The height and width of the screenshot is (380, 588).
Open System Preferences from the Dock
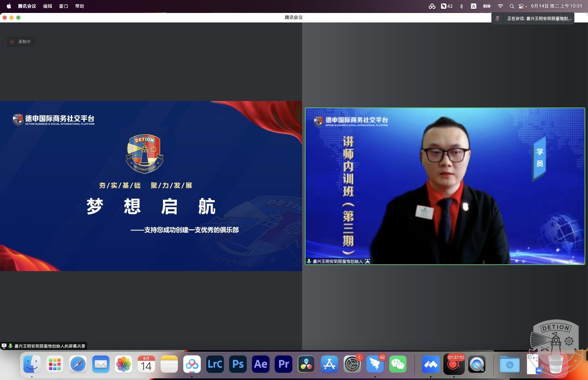[352, 364]
